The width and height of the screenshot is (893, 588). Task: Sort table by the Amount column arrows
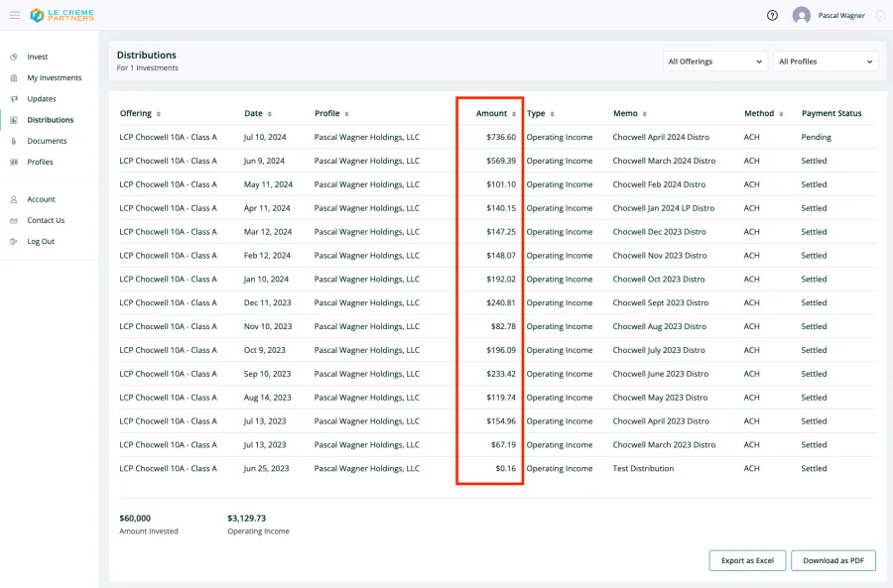(x=514, y=114)
